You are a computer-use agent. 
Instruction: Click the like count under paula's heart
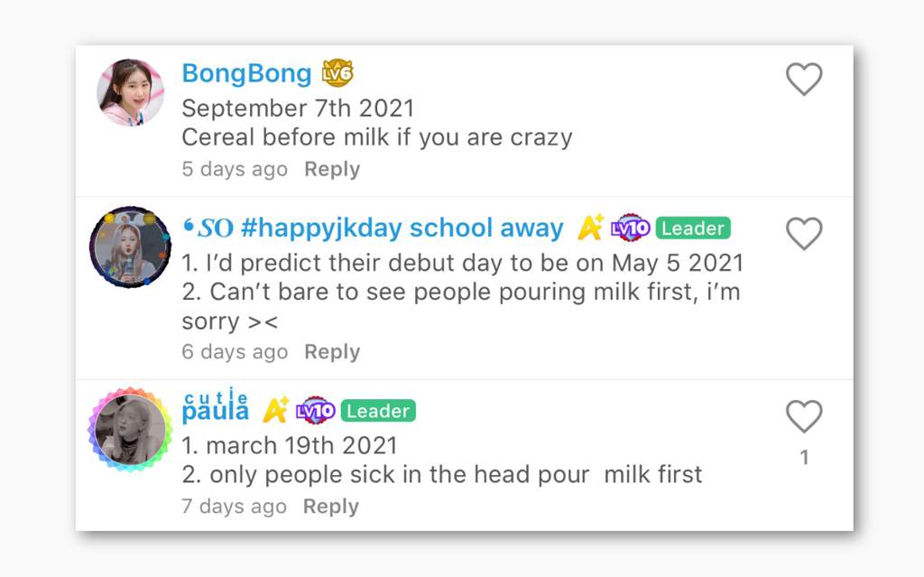pos(804,457)
